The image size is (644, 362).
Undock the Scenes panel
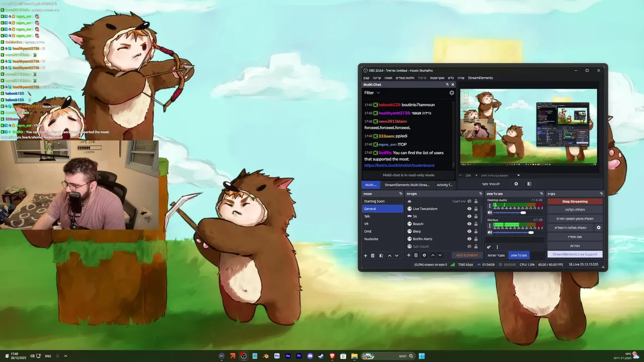tap(400, 194)
